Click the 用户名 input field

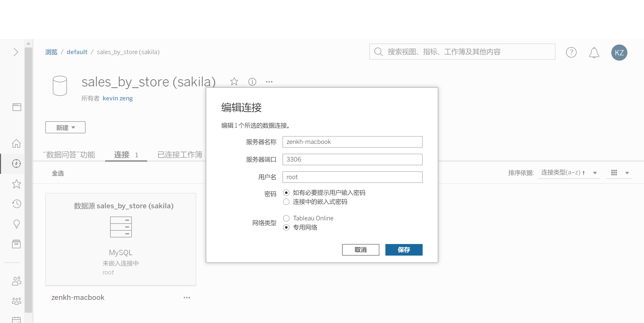point(352,177)
